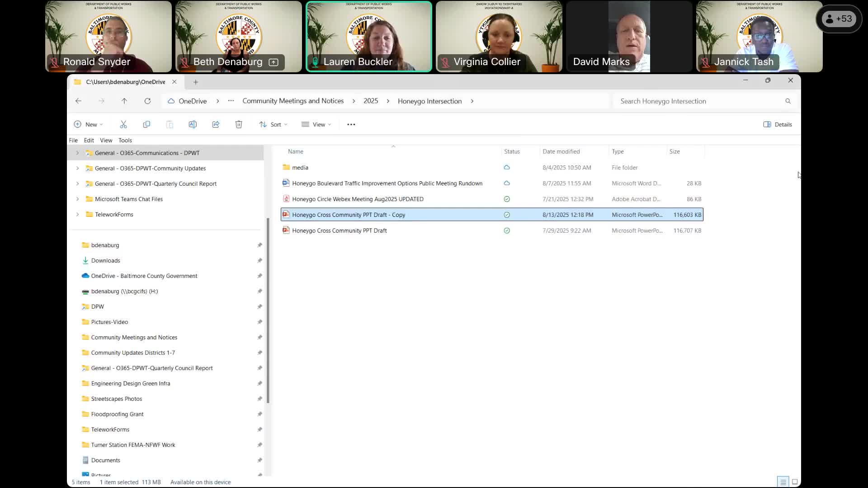Click the Copy icon in toolbar

click(146, 124)
